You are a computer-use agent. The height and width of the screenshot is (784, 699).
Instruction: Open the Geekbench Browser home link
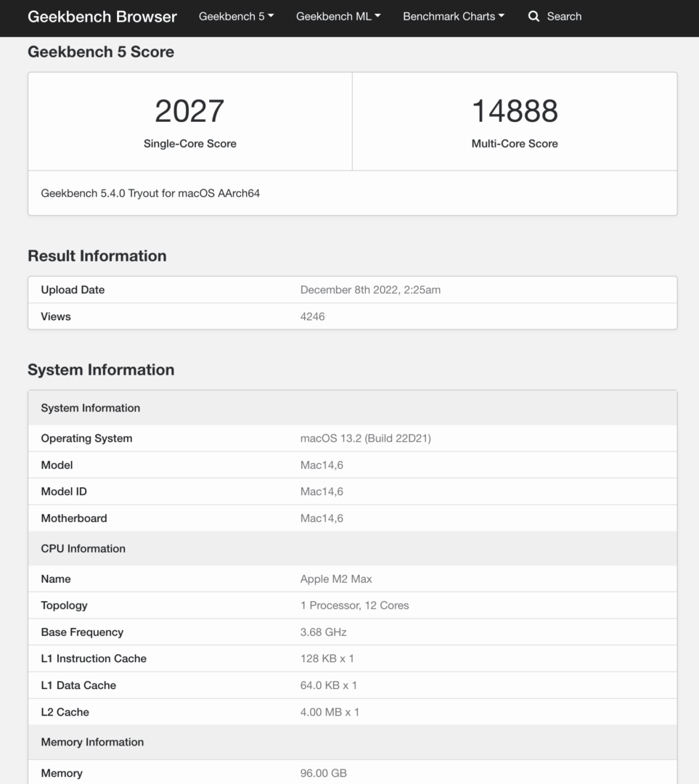click(x=102, y=17)
